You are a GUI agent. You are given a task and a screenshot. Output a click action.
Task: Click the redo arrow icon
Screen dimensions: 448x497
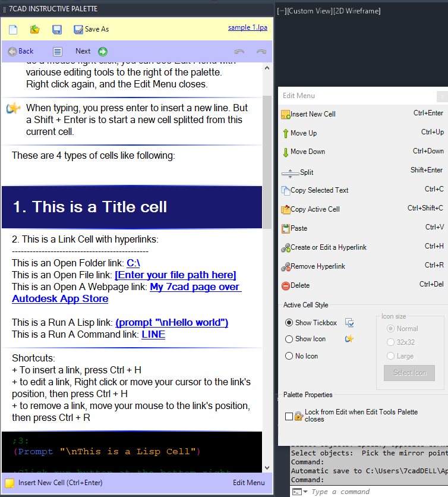click(261, 51)
